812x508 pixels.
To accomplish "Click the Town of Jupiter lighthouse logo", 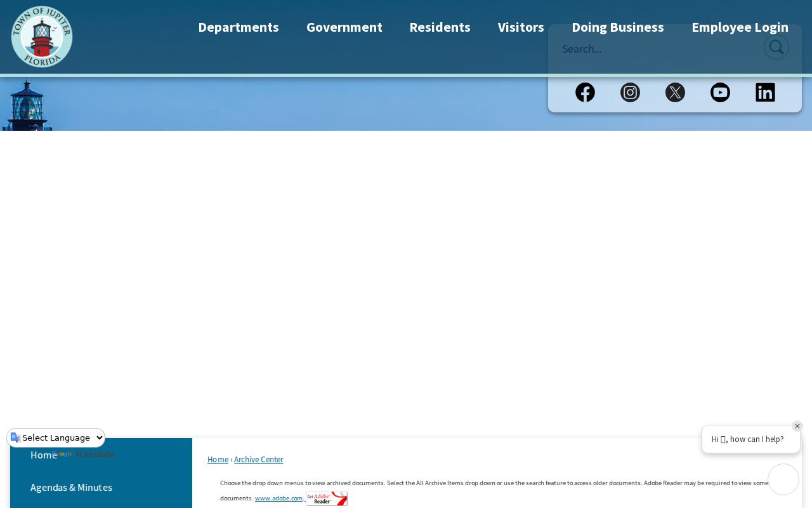I will click(42, 37).
